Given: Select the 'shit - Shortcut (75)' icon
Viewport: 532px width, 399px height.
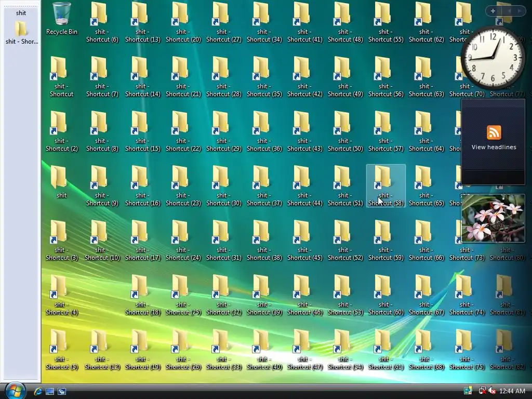Looking at the screenshot, I should [x=467, y=350].
